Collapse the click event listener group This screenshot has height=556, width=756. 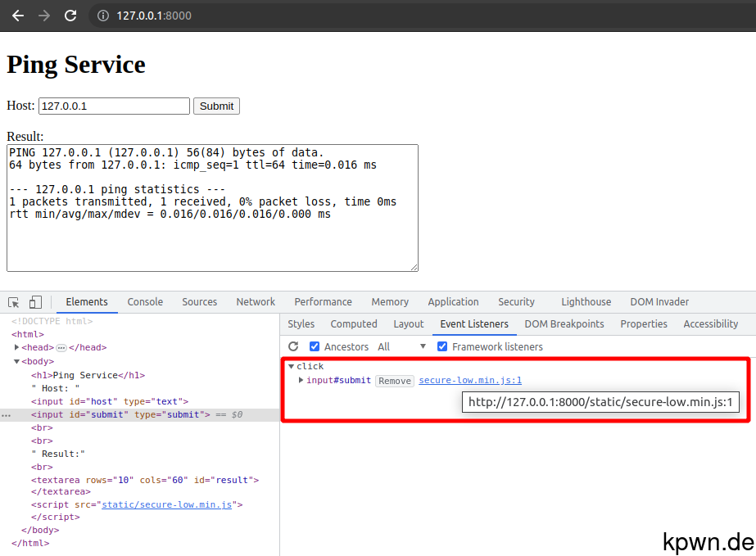tap(292, 366)
